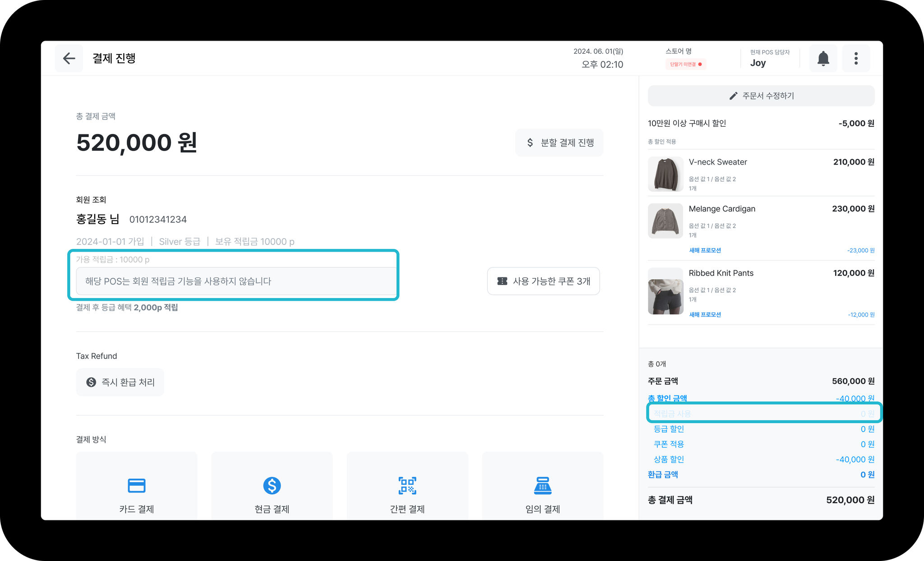Click the 주문서 수정하기 button
Image resolution: width=924 pixels, height=561 pixels.
[761, 96]
